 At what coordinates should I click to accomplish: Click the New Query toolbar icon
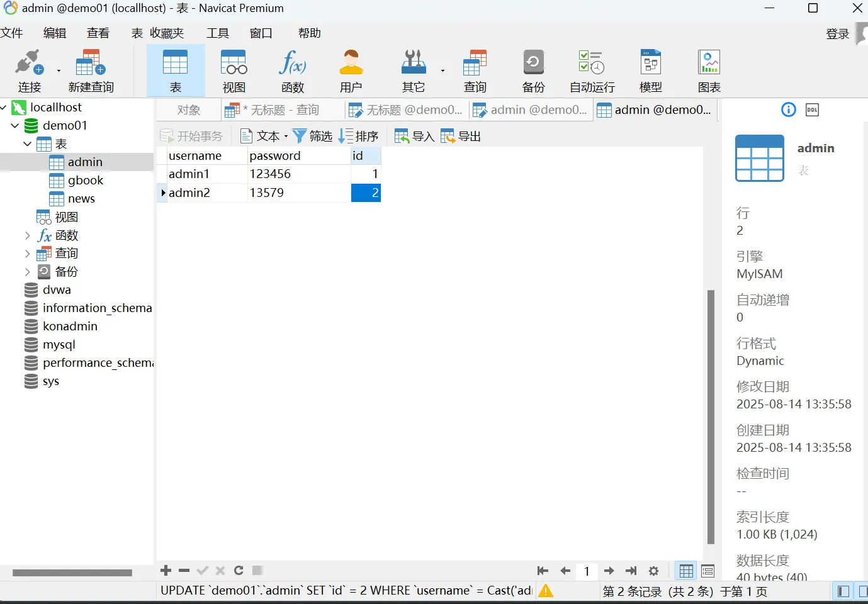click(91, 70)
